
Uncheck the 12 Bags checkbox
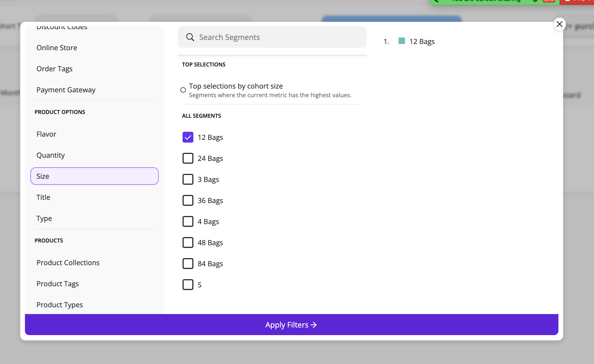[x=188, y=137]
